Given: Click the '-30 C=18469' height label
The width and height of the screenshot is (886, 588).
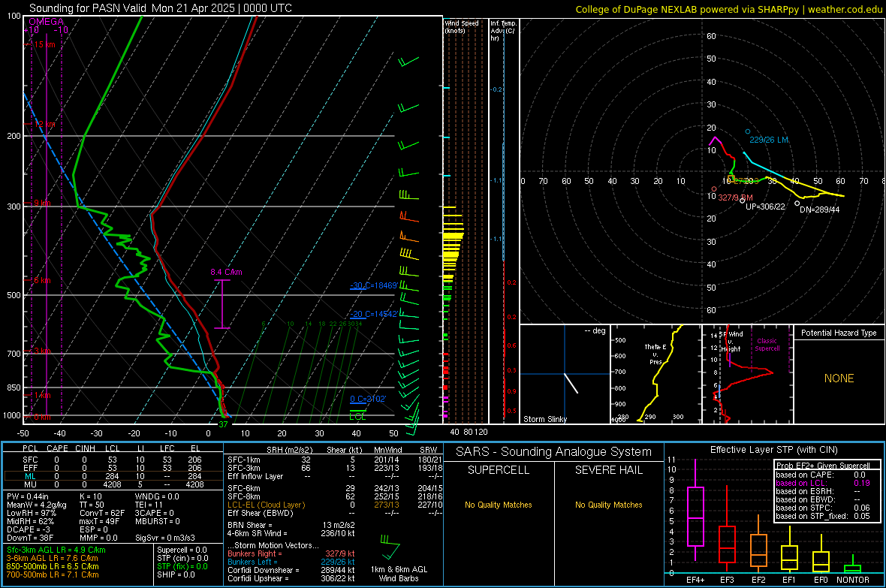Looking at the screenshot, I should coord(373,285).
